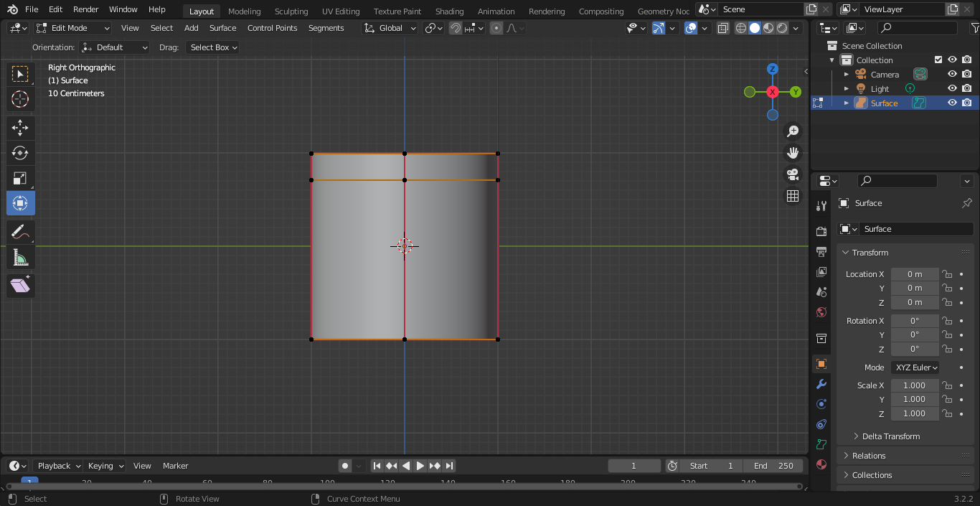Screen dimensions: 980x506
Task: Open the Render properties tab
Action: 821,231
